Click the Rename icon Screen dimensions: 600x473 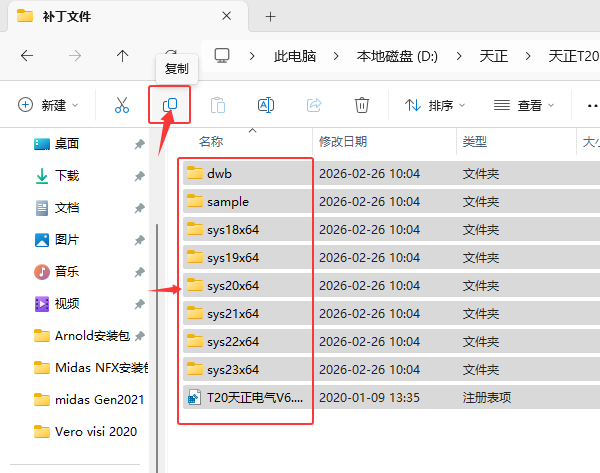tap(266, 105)
